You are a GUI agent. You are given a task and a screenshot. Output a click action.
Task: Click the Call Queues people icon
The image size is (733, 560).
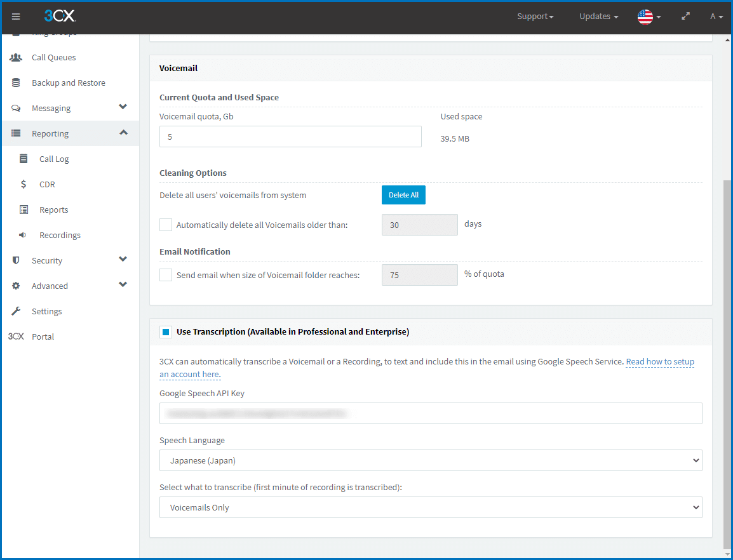pyautogui.click(x=16, y=58)
